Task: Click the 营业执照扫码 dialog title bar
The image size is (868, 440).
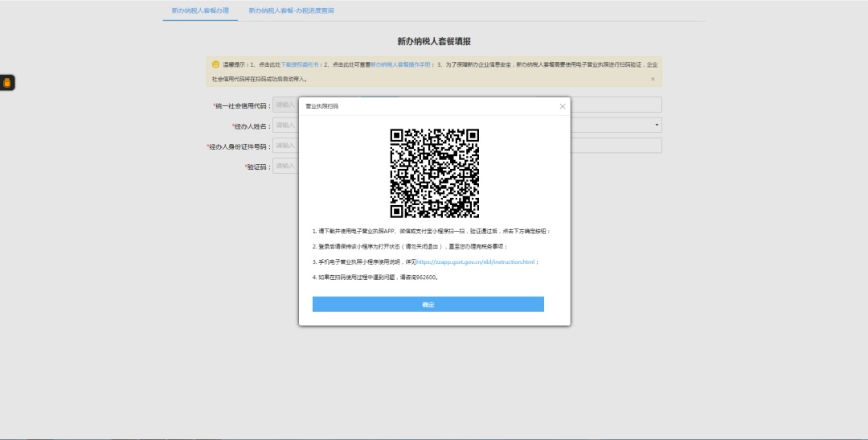Action: (418, 106)
